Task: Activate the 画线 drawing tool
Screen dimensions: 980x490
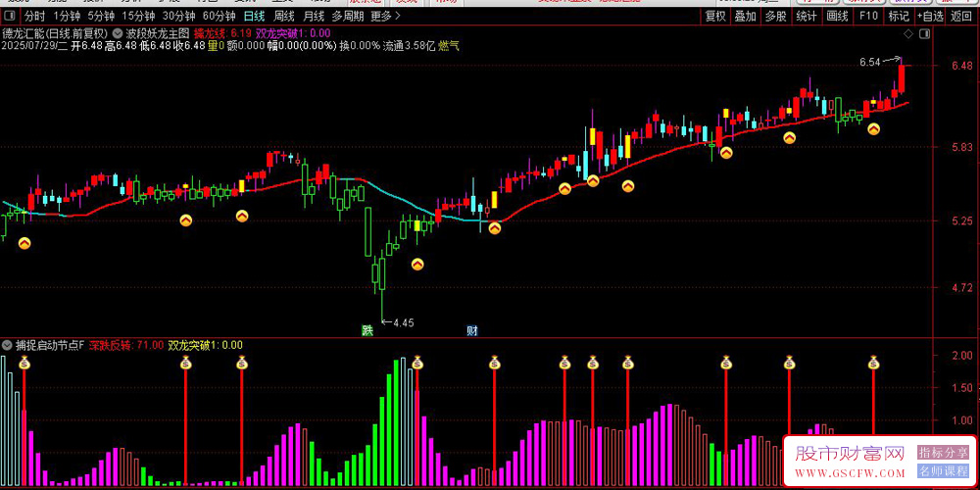Action: coord(837,17)
